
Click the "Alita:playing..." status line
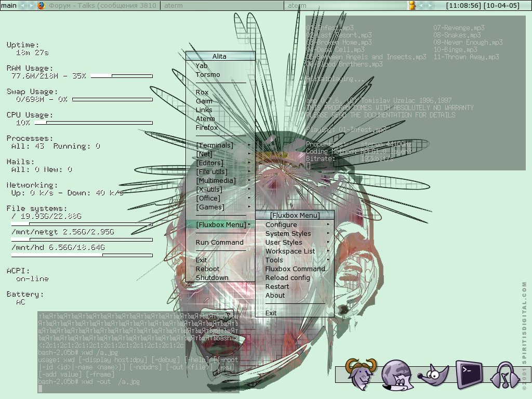(335, 79)
